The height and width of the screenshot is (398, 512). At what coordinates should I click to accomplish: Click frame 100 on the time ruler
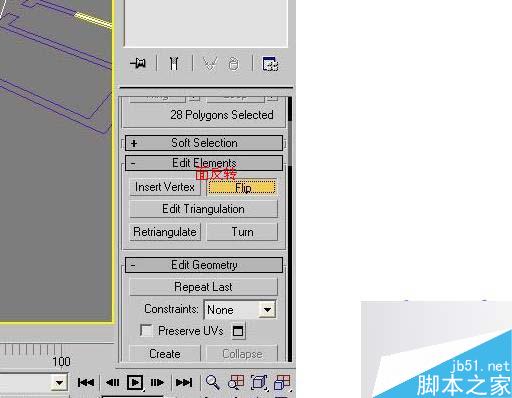[x=61, y=362]
